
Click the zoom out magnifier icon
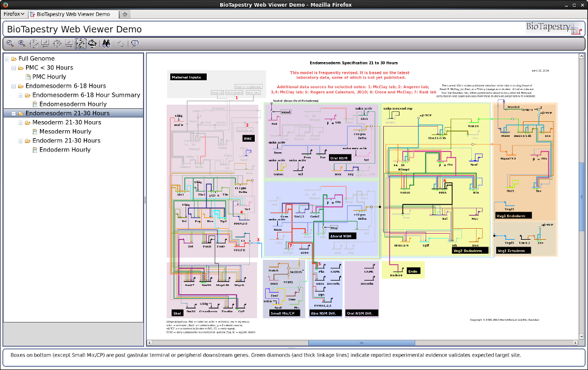coord(10,43)
